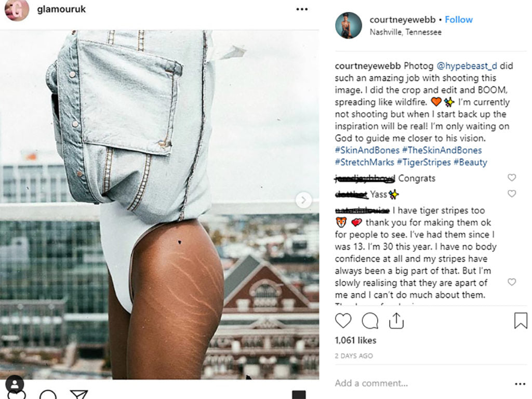Click courtneyewebb profile picture
The height and width of the screenshot is (399, 532).
click(x=348, y=25)
